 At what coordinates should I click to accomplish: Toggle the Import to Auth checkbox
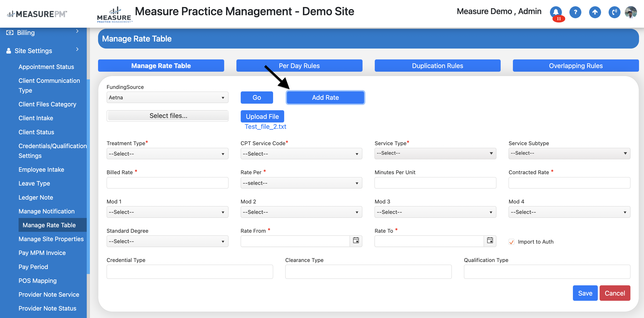coord(512,242)
